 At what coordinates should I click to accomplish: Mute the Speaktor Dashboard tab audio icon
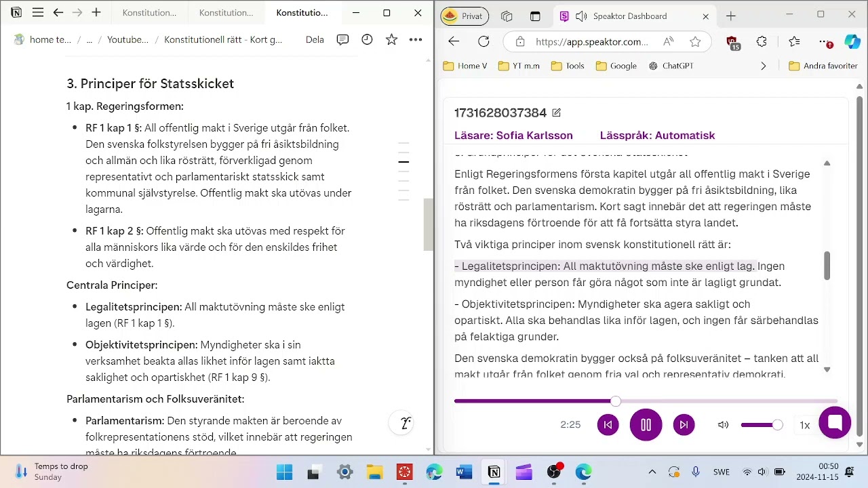point(581,16)
